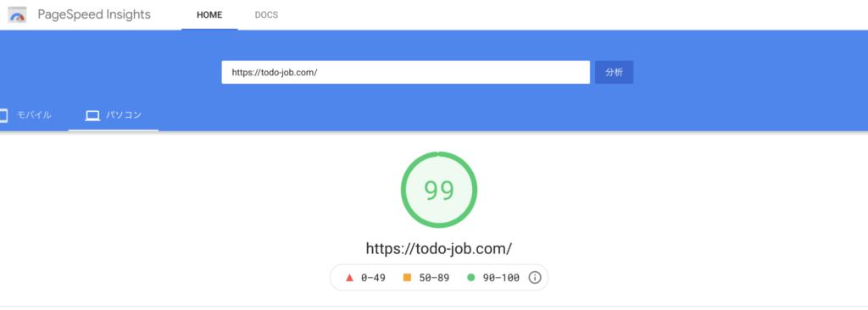Click the red triangle 0–49 marker
868x310 pixels.
(x=349, y=278)
